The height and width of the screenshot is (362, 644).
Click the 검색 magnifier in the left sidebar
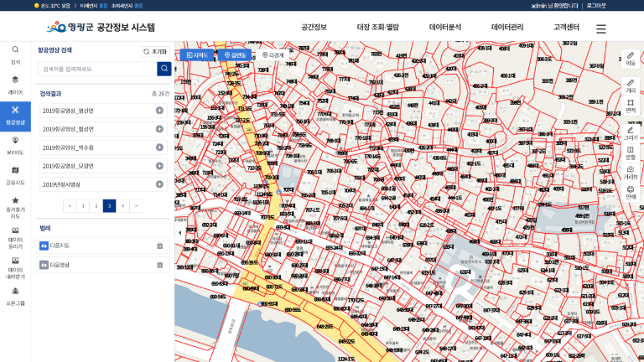pyautogui.click(x=15, y=54)
